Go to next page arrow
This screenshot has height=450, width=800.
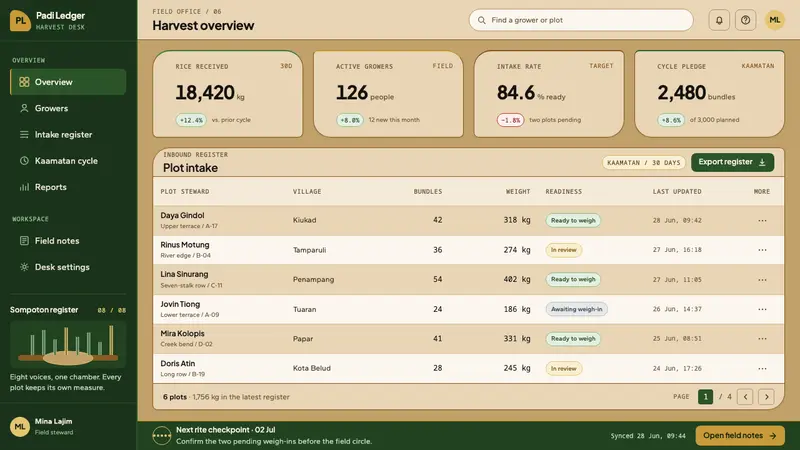(766, 397)
